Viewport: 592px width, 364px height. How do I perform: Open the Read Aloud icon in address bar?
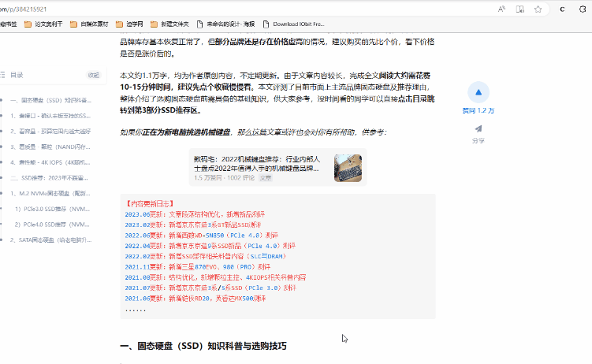pos(501,9)
